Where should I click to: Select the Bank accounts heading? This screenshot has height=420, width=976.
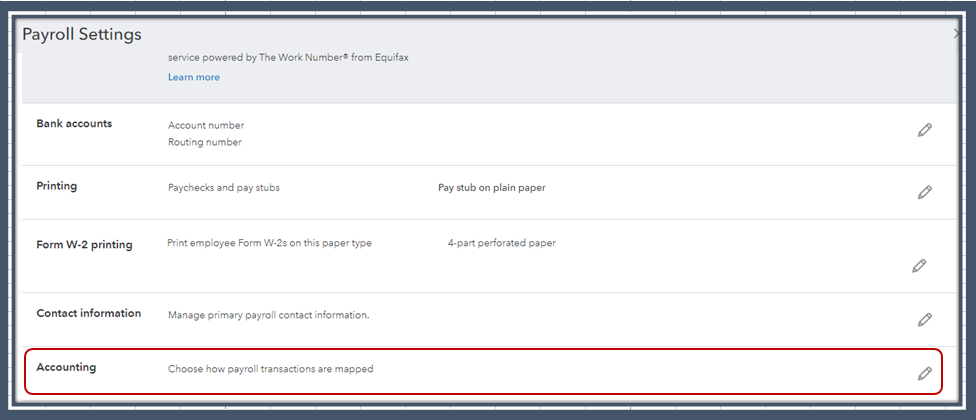click(x=74, y=123)
